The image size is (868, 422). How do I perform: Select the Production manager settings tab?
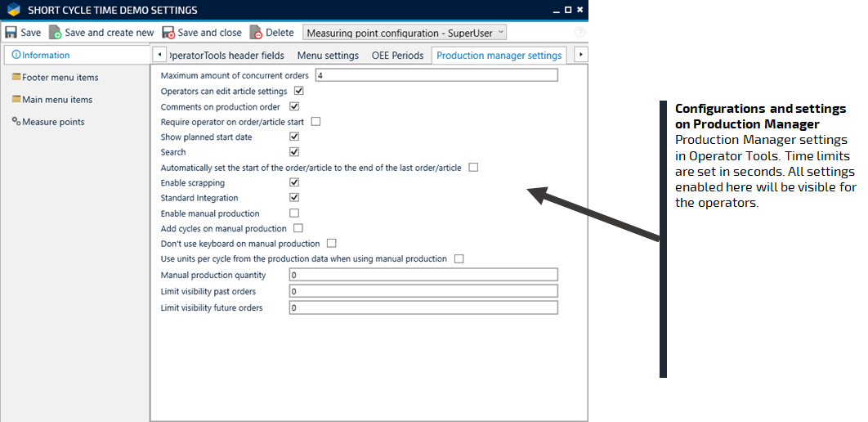(x=499, y=56)
